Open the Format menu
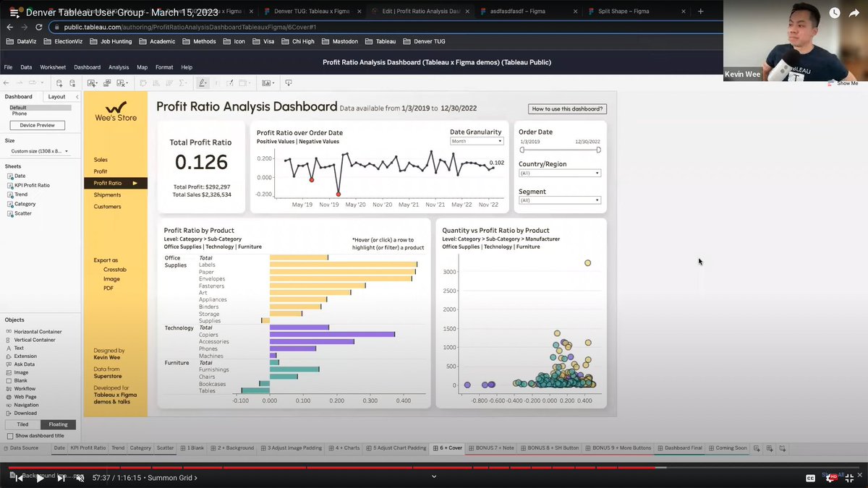 [x=164, y=67]
